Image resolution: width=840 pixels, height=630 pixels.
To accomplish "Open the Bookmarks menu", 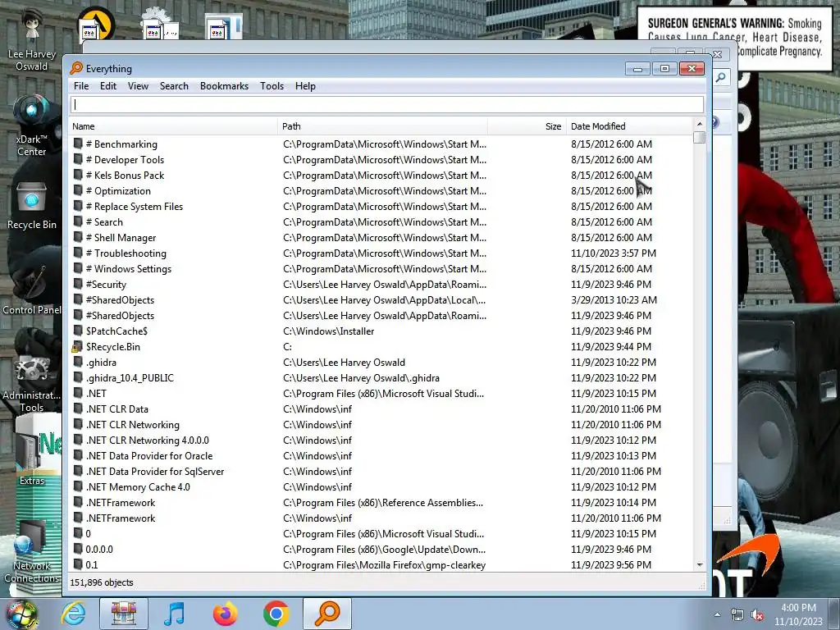I will pos(224,86).
